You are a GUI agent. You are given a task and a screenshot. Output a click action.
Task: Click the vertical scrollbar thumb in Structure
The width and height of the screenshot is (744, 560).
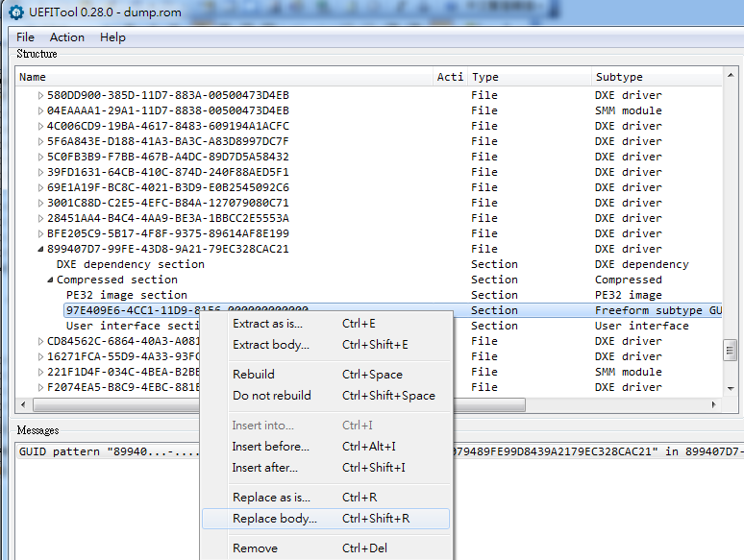point(731,350)
